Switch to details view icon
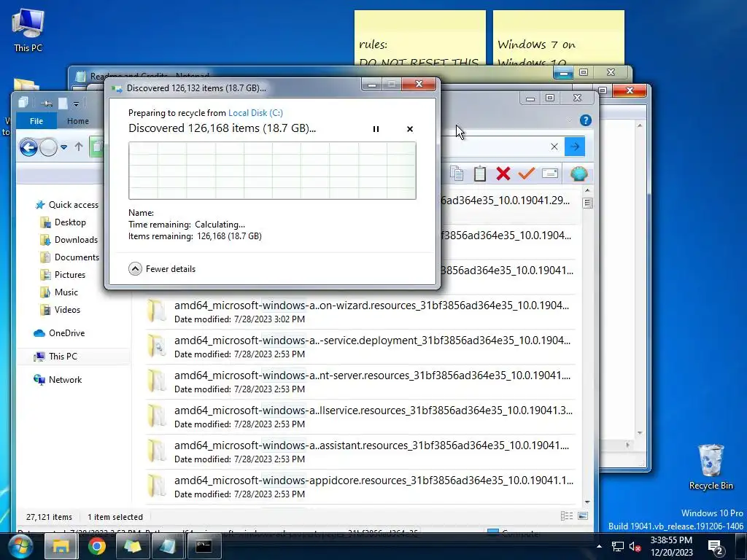Image resolution: width=747 pixels, height=560 pixels. 567,516
